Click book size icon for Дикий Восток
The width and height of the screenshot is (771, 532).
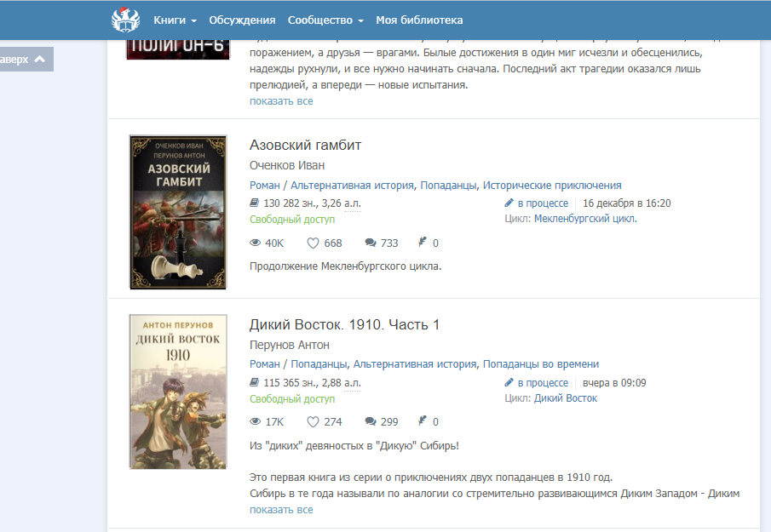(x=254, y=381)
